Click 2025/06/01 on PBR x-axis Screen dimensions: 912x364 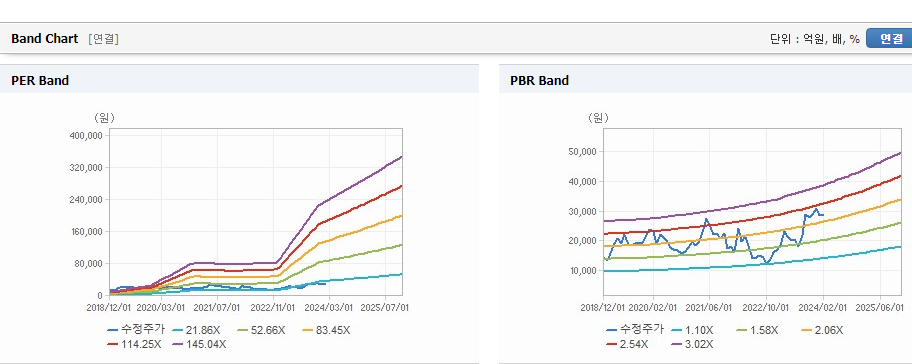click(x=880, y=308)
